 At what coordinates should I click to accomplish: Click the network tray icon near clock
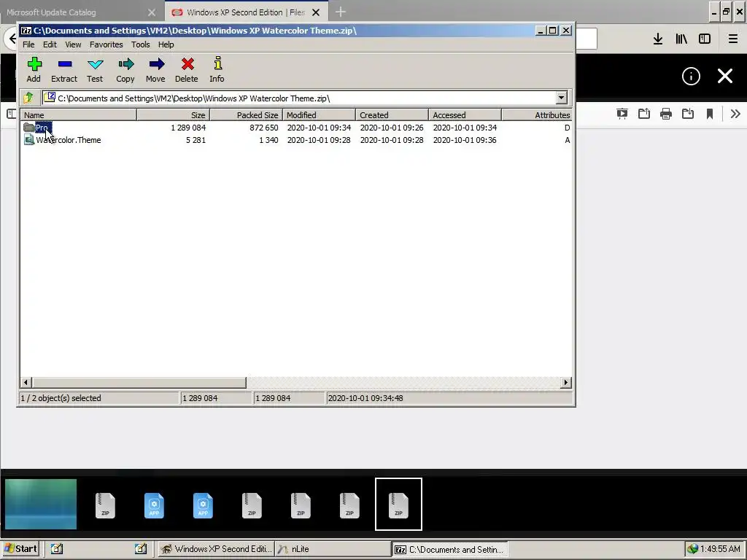pos(692,549)
